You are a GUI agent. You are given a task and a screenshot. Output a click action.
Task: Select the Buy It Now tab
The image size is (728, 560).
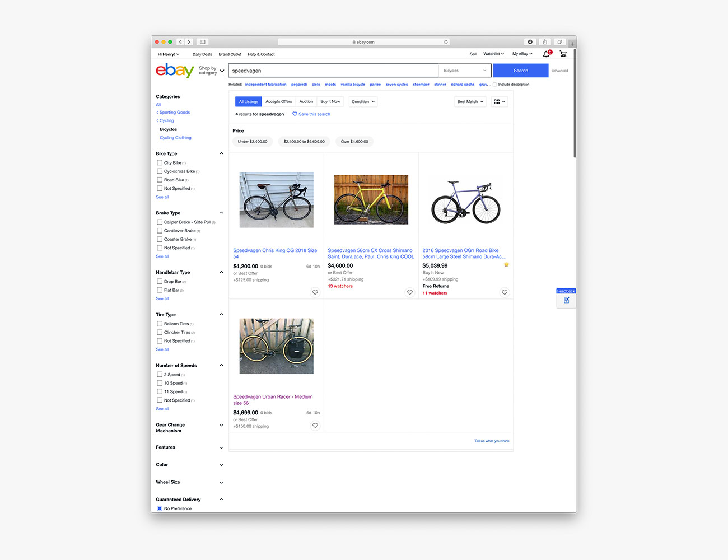(330, 102)
